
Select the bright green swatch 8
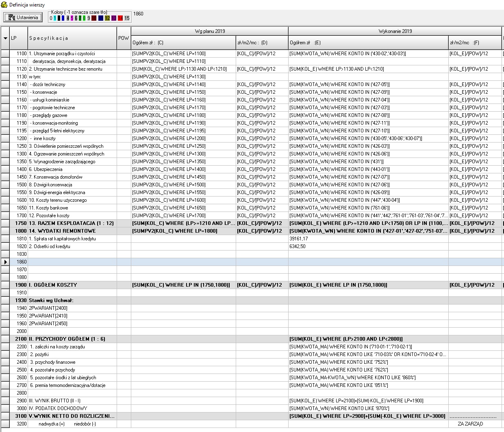pyautogui.click(x=85, y=18)
